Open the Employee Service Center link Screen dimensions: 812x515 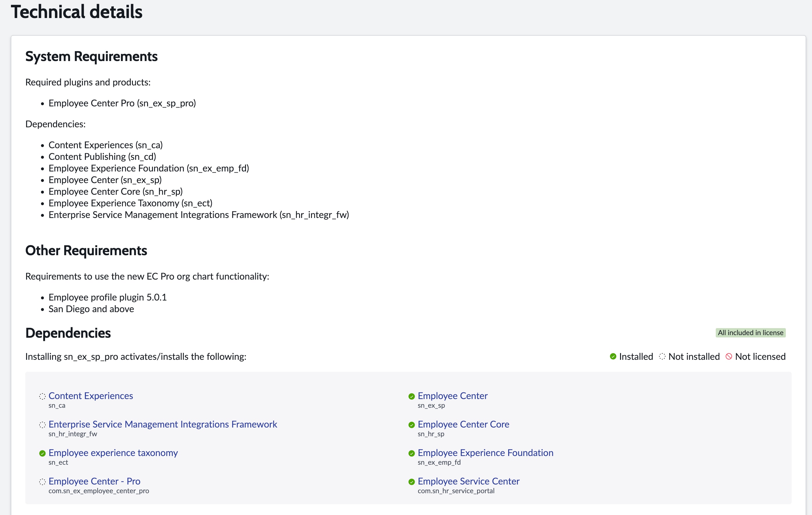[468, 481]
